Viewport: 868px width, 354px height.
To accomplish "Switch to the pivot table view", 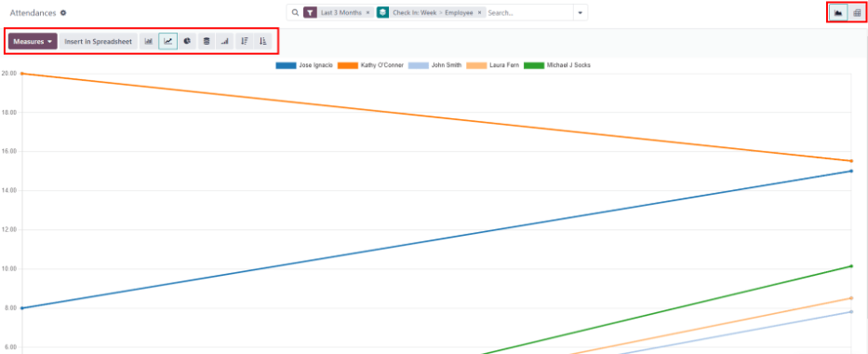I will coord(857,13).
